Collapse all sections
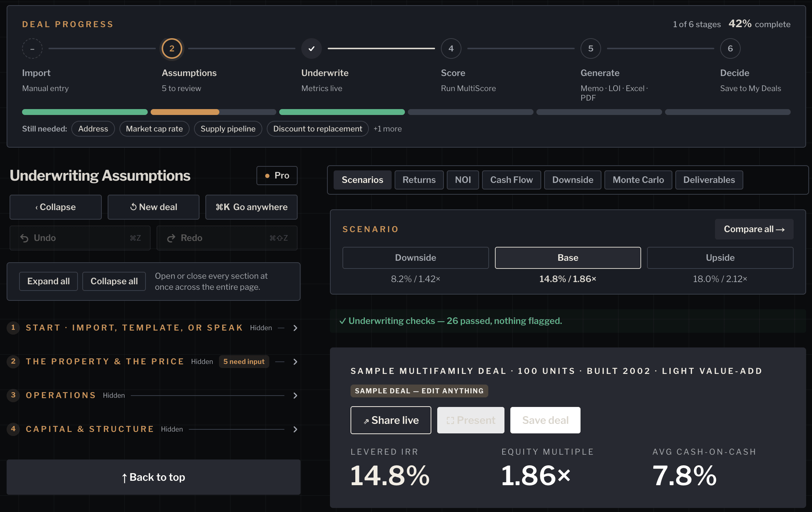Screen dimensions: 812x512 pos(114,281)
